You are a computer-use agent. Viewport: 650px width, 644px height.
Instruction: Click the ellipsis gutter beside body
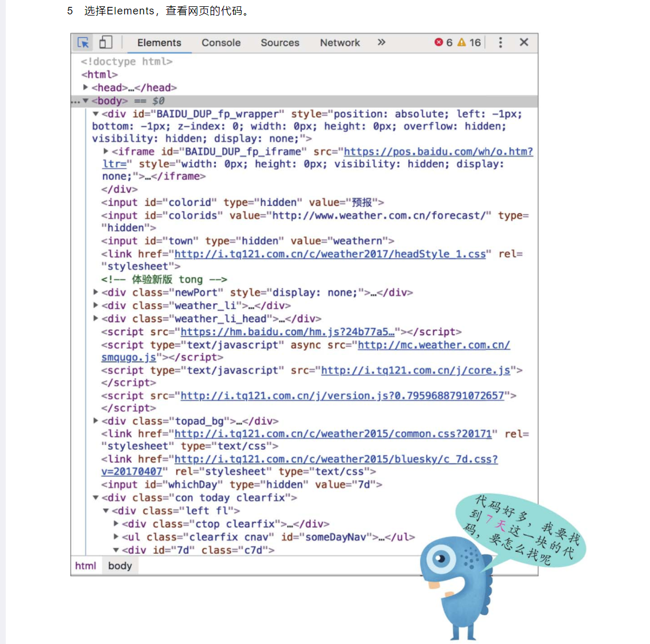coord(75,102)
